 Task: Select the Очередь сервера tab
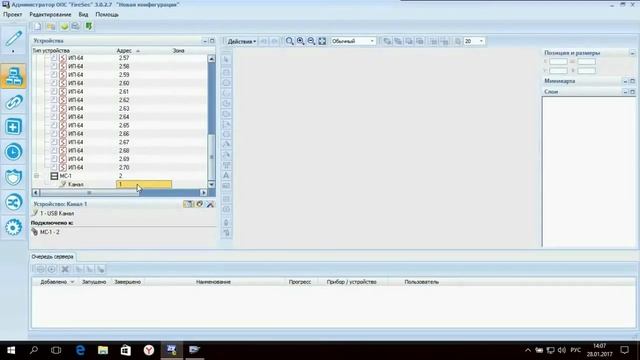click(52, 257)
